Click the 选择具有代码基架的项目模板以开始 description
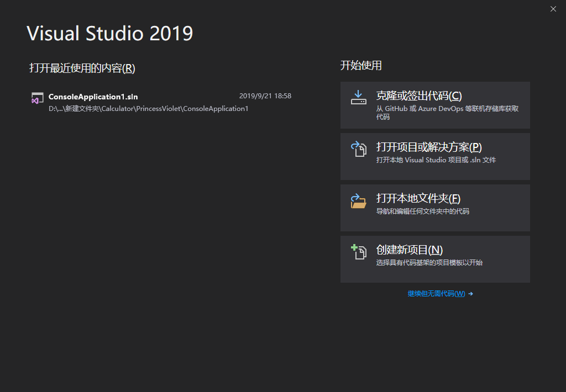Image resolution: width=566 pixels, height=392 pixels. (x=429, y=263)
